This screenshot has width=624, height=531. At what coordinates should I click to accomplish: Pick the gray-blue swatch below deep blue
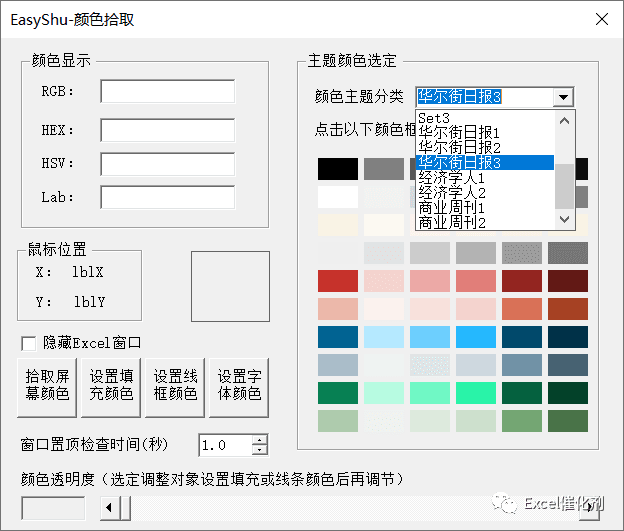338,365
